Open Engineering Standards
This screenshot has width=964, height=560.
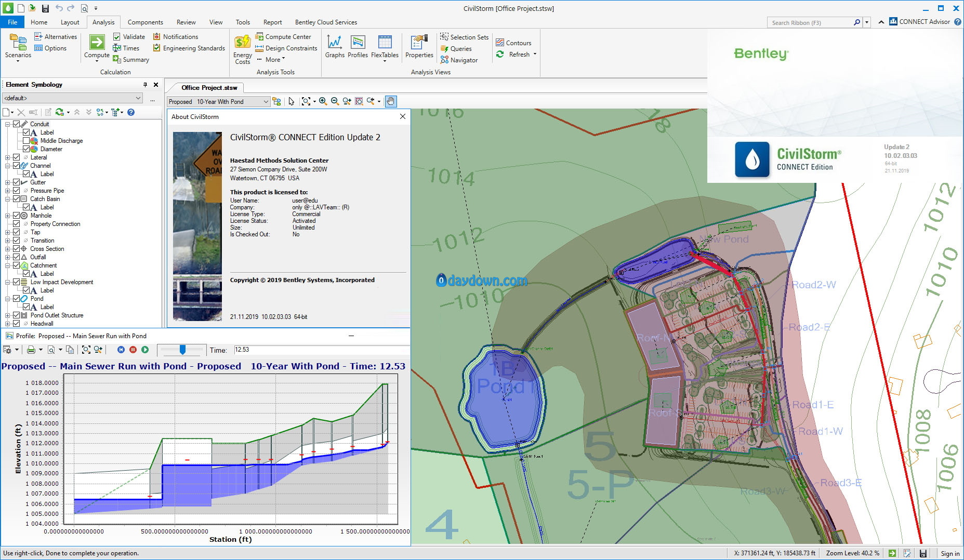189,48
